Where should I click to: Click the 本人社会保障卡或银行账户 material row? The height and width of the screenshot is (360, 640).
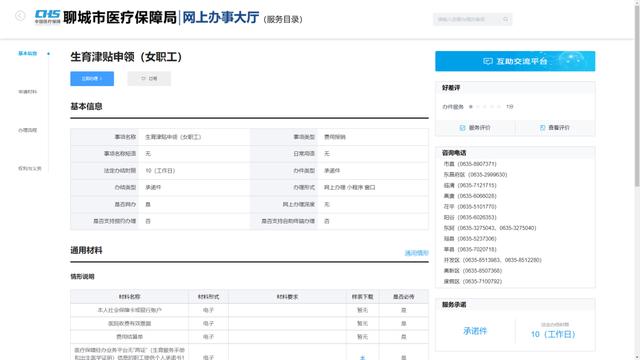point(249,310)
